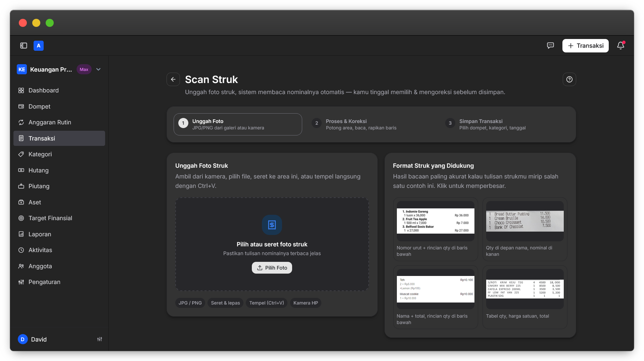Go to Hutang in the sidebar
This screenshot has width=644, height=361.
(x=59, y=170)
